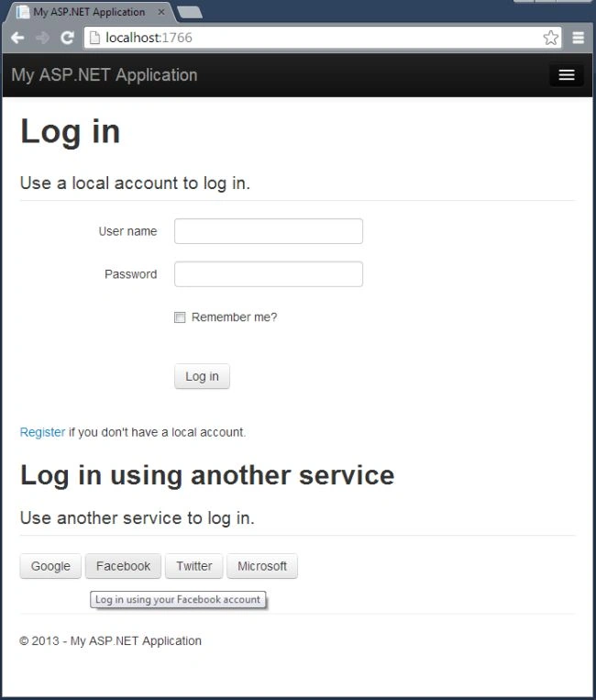Click the 'User name' label
Screen dimensions: 596x700
(127, 231)
